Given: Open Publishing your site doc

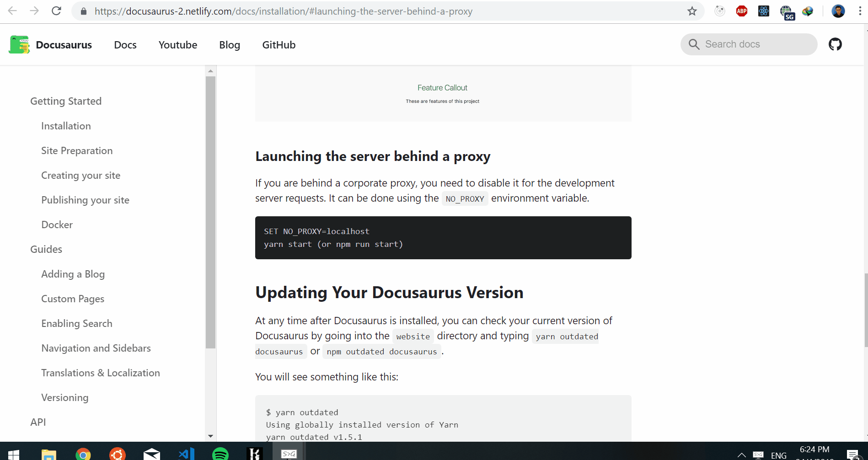Looking at the screenshot, I should pos(86,200).
